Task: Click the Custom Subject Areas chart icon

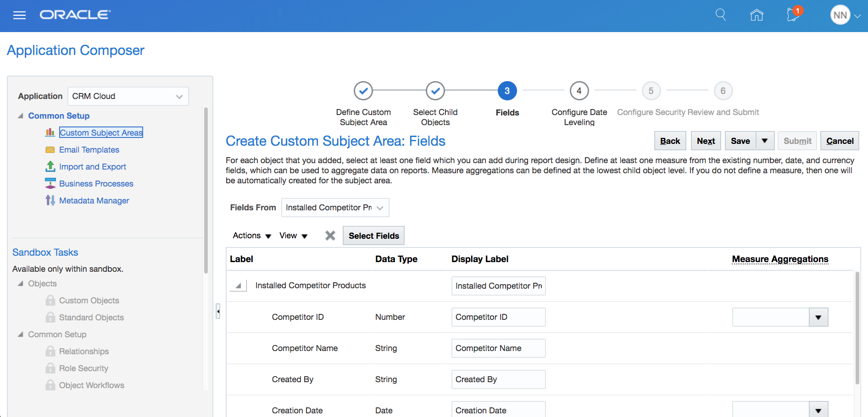Action: (x=50, y=132)
